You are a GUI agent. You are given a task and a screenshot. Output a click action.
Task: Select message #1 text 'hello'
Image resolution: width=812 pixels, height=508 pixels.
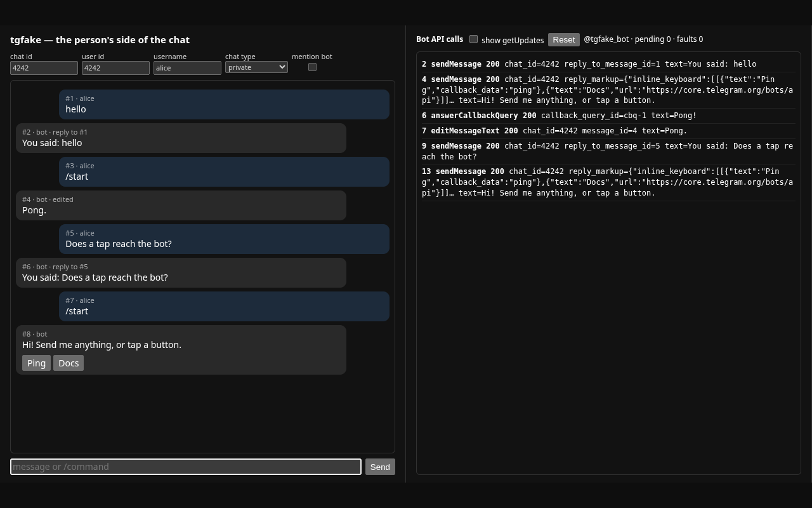coord(75,109)
